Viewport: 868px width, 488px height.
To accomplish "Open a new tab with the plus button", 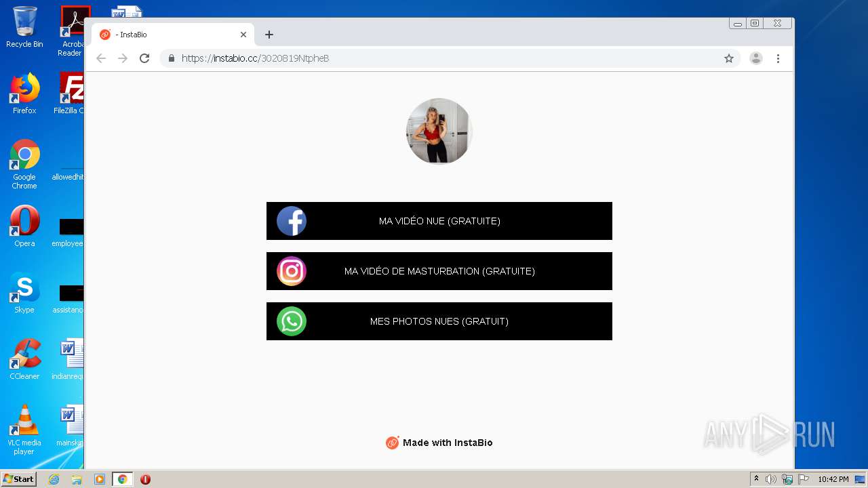I will pos(269,35).
